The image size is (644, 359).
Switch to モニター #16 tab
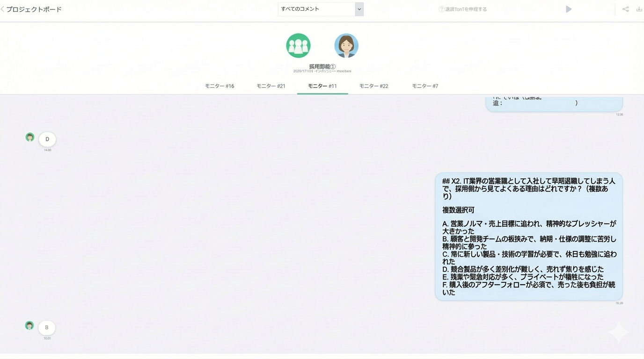220,86
